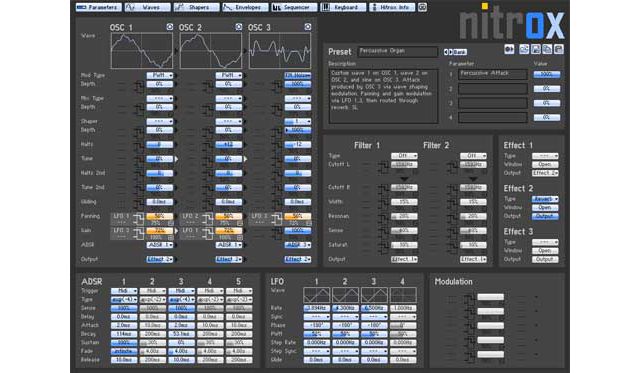Click small square toggle beside OSC 3 Panning

tap(309, 223)
